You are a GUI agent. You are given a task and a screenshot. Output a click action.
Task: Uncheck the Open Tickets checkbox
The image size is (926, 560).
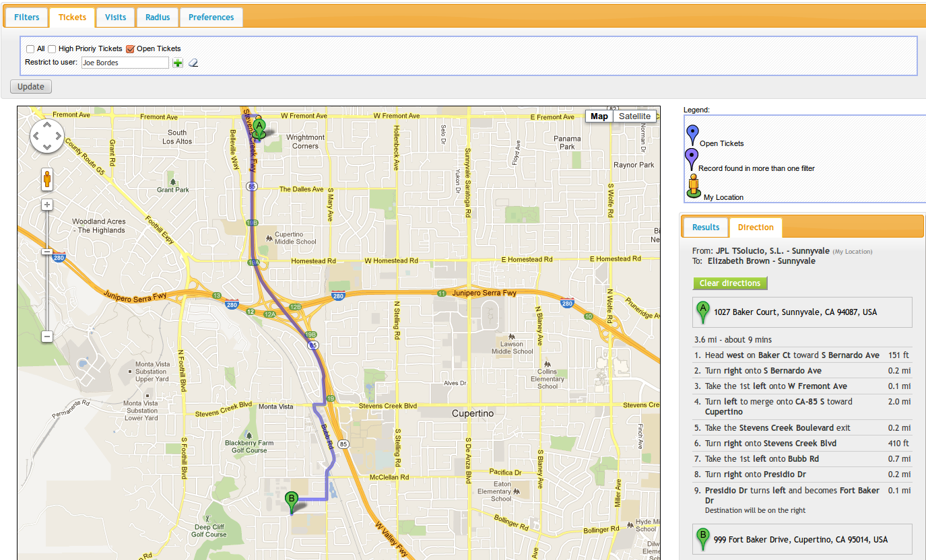[x=131, y=49]
